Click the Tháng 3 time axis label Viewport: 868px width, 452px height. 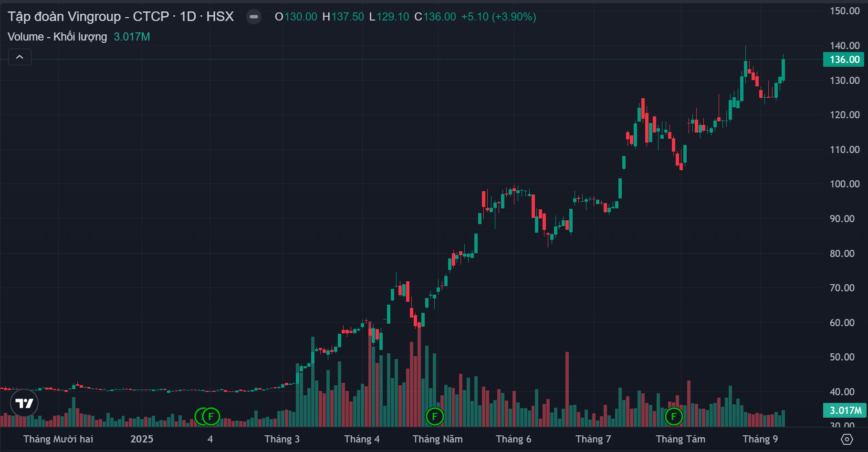click(x=282, y=439)
